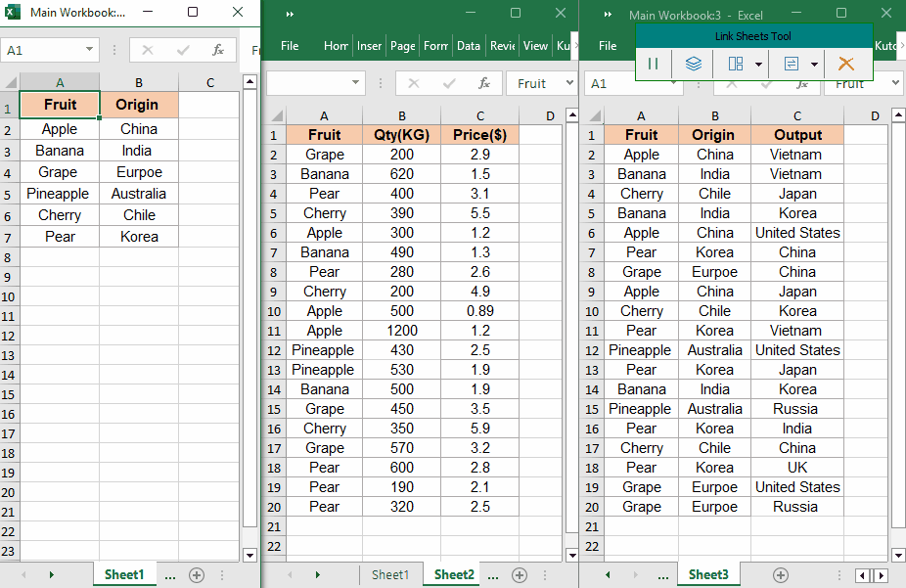Open the Data ribbon tab
This screenshot has height=588, width=906.
(x=469, y=46)
